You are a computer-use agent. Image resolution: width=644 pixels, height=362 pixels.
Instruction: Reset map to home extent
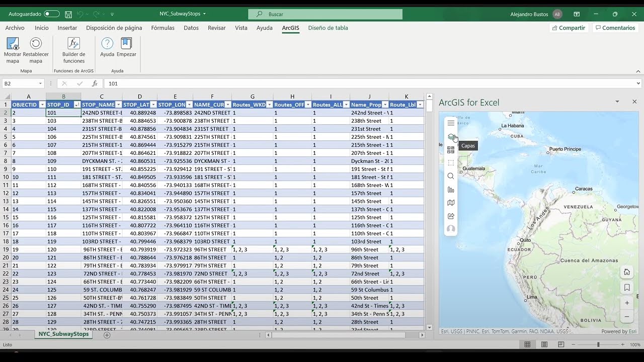coord(627,272)
